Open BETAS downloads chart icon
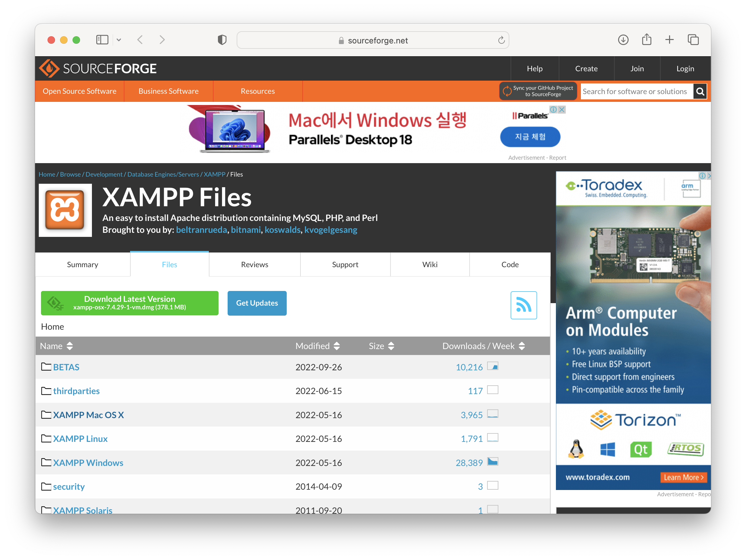746x560 pixels. (x=492, y=366)
